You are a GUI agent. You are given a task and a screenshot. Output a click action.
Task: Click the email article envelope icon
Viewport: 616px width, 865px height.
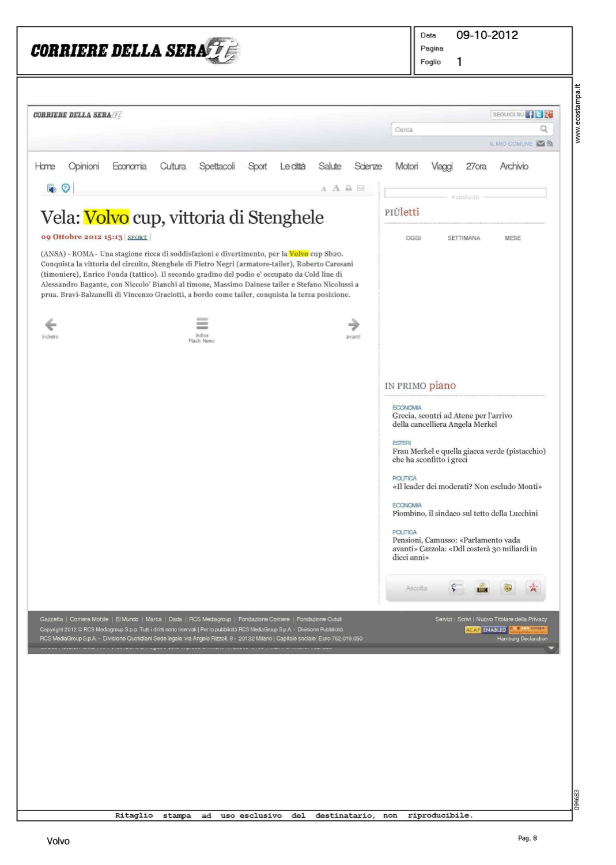tap(361, 188)
